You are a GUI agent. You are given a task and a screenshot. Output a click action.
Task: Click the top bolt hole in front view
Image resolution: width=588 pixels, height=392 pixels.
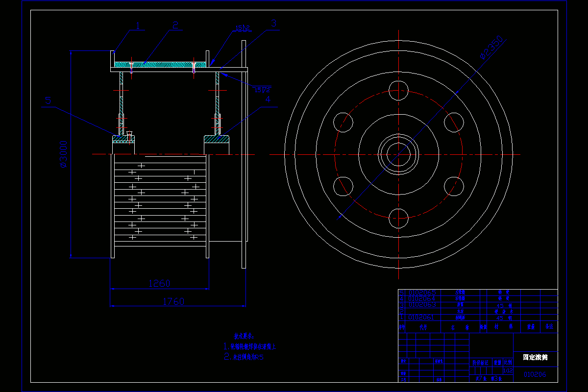click(398, 90)
